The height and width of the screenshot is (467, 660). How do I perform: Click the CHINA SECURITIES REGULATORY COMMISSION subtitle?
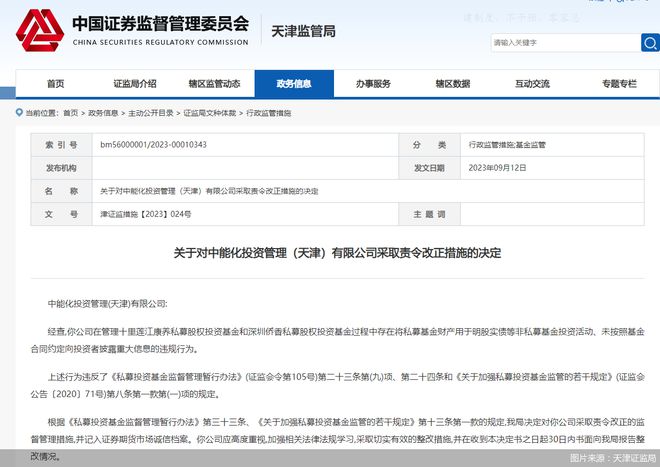coord(160,42)
